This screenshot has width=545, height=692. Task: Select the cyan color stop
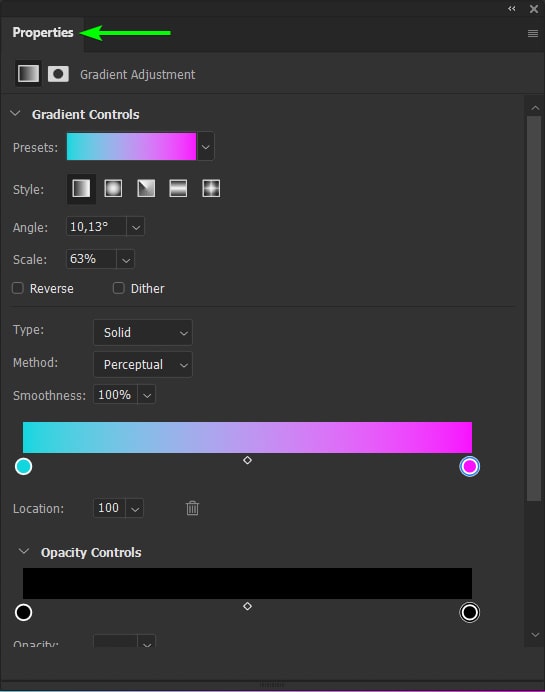[x=23, y=466]
